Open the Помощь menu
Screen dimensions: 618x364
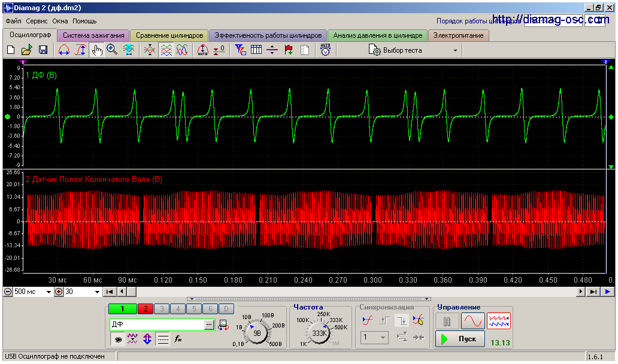pos(84,21)
